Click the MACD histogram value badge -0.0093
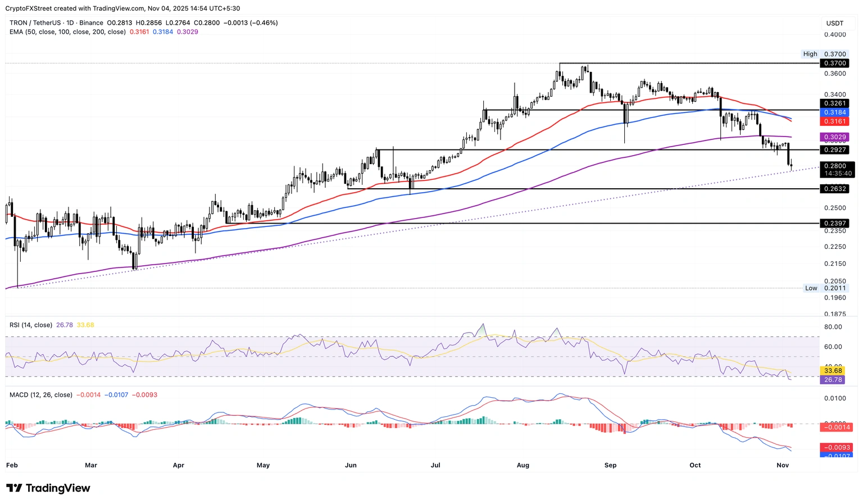 (836, 447)
